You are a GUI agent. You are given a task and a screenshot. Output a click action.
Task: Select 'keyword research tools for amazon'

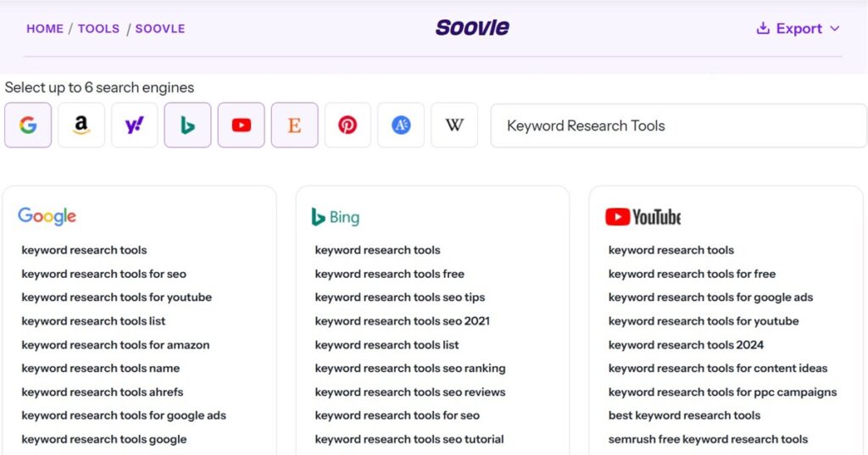(x=115, y=345)
